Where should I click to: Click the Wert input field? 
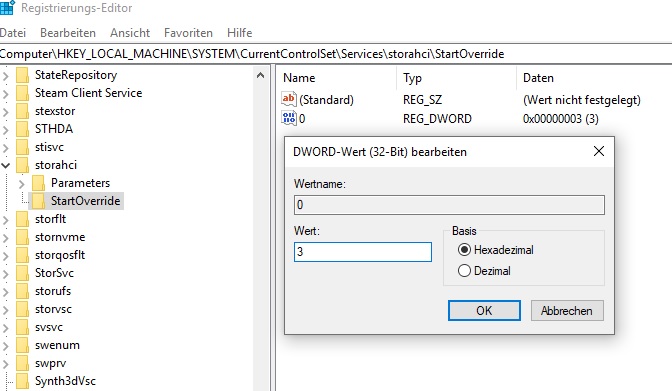(363, 252)
